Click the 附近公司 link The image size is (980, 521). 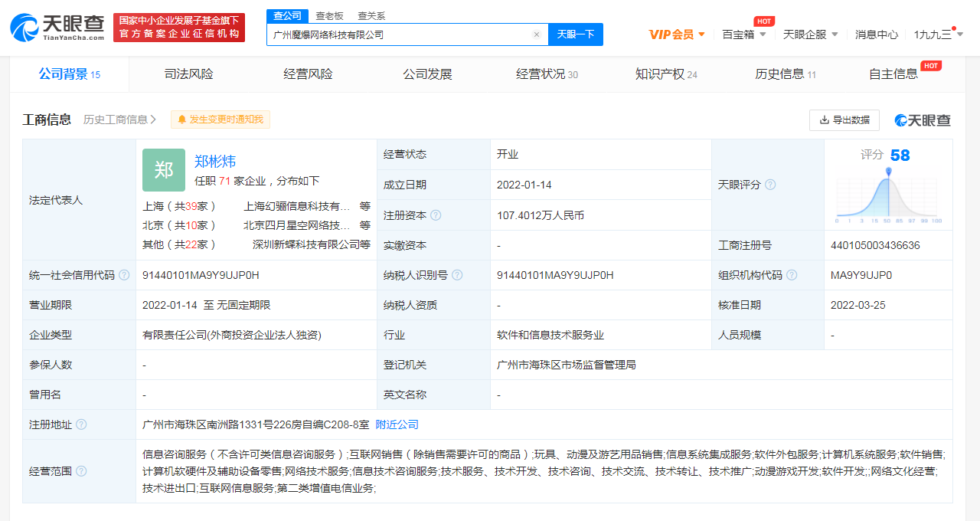tap(397, 424)
